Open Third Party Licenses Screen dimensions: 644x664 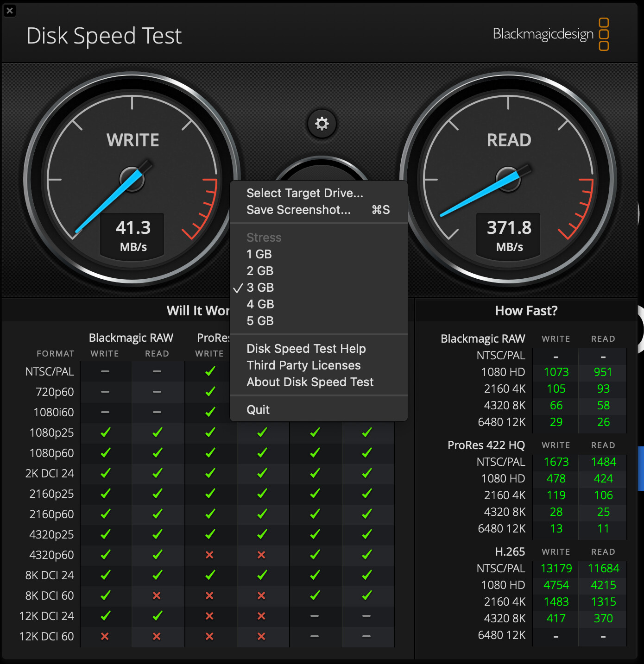[303, 365]
